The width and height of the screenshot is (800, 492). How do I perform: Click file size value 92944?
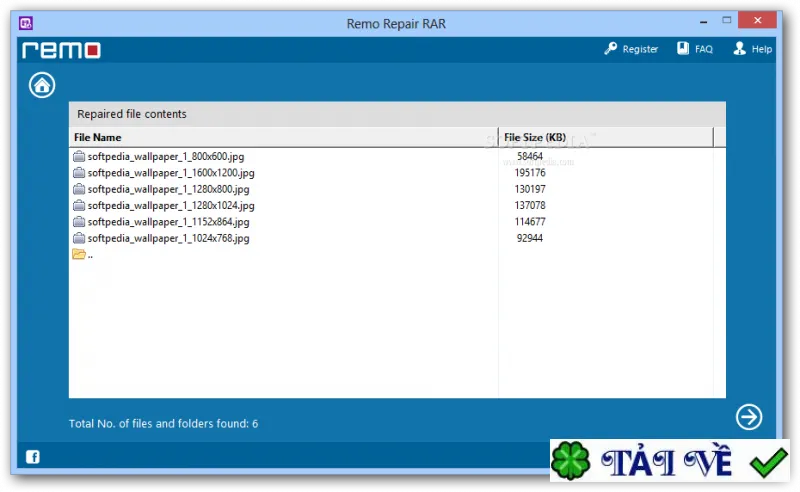tap(530, 238)
